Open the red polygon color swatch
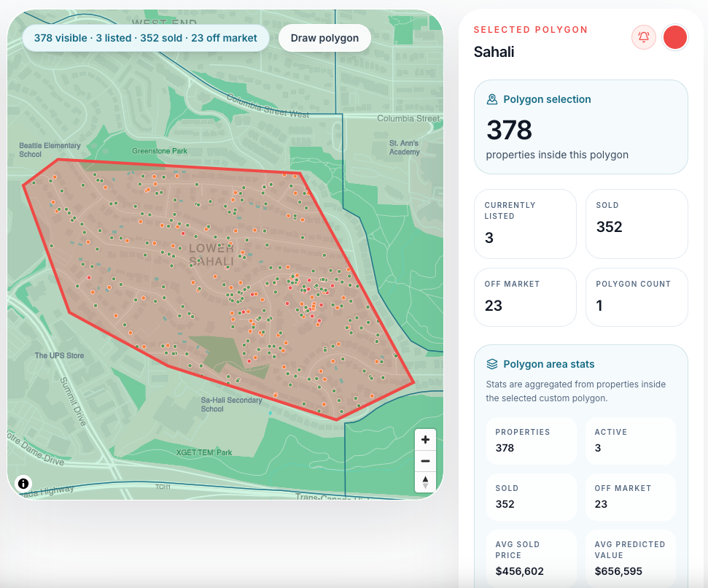 674,37
